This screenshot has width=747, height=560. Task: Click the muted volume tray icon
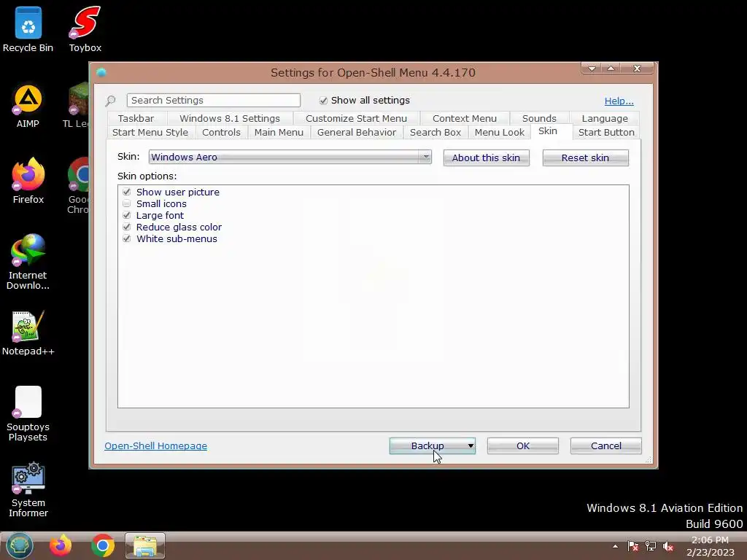[668, 546]
